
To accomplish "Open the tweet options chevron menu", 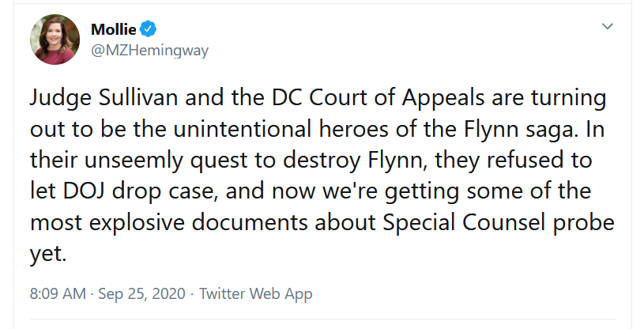I will click(x=607, y=26).
